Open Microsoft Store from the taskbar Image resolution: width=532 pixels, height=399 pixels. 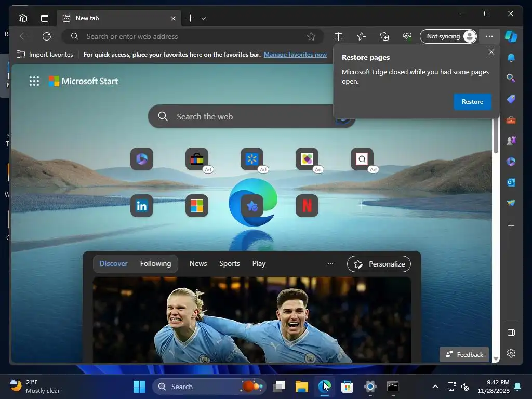347,387
